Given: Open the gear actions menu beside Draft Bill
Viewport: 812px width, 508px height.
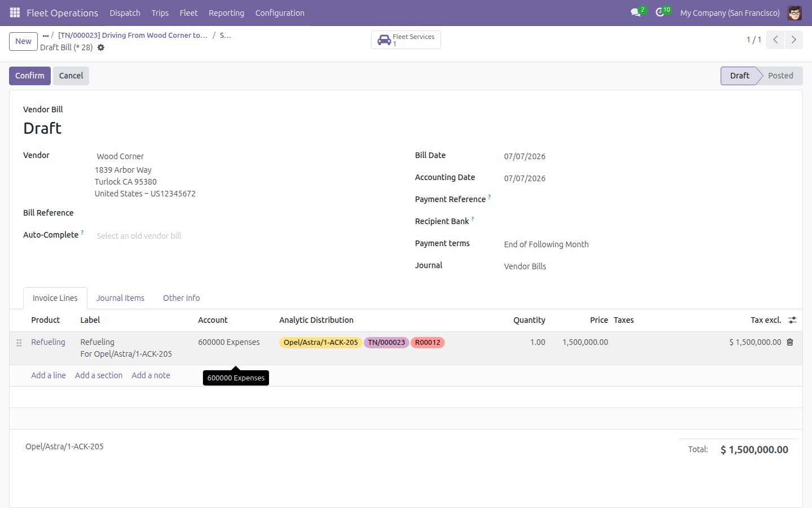Looking at the screenshot, I should point(101,47).
